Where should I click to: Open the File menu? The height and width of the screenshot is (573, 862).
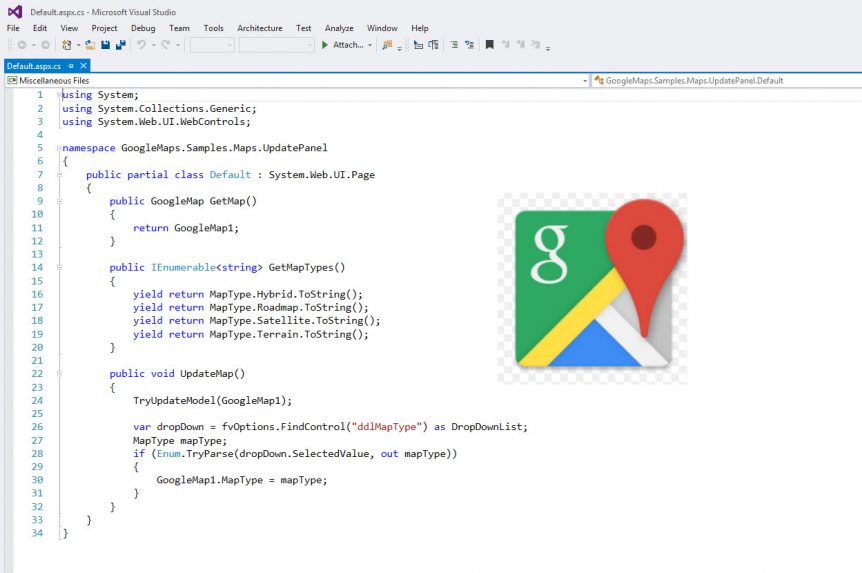13,28
